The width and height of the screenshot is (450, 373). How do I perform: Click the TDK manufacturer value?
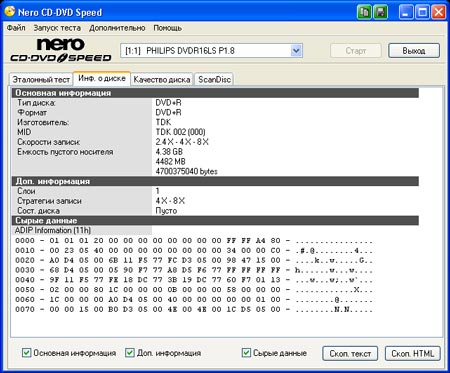coord(163,122)
